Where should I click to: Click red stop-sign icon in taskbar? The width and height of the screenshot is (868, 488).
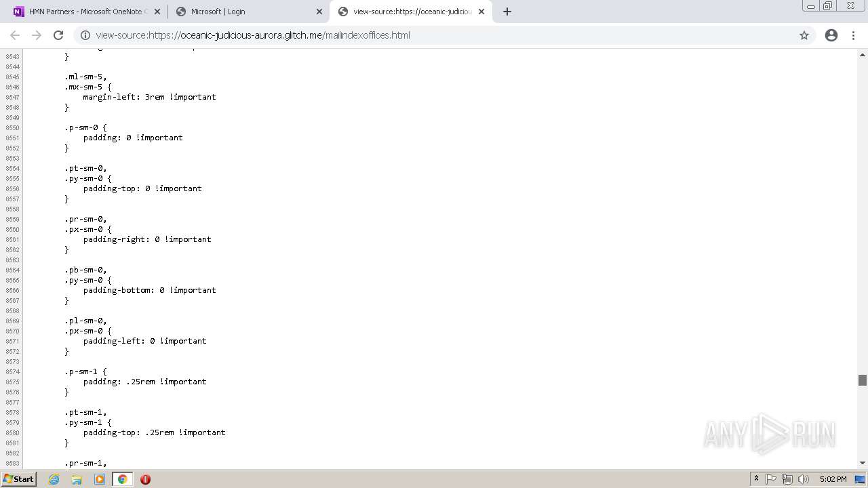145,479
